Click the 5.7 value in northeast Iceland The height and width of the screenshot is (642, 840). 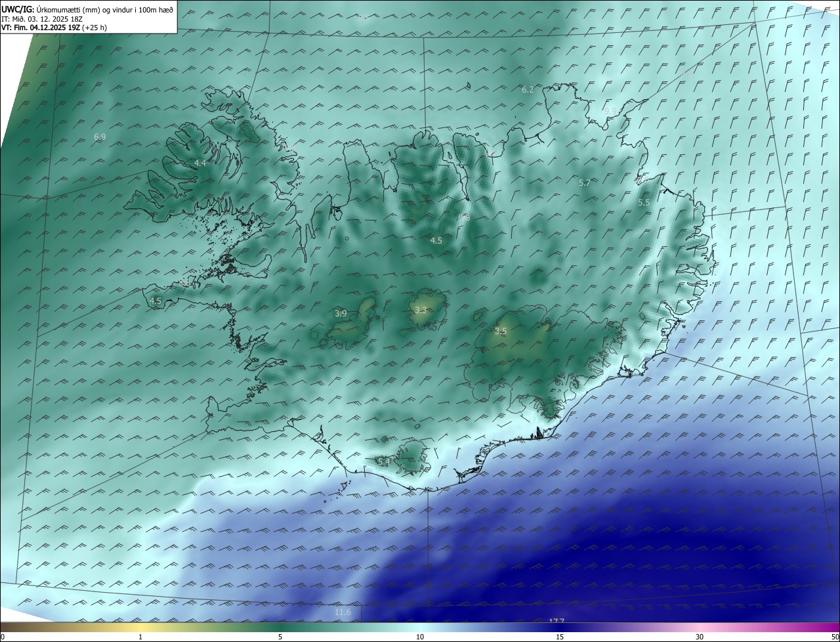click(x=585, y=183)
